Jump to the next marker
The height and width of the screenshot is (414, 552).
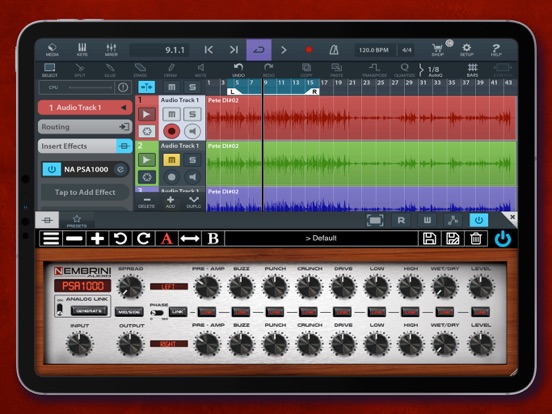[234, 50]
